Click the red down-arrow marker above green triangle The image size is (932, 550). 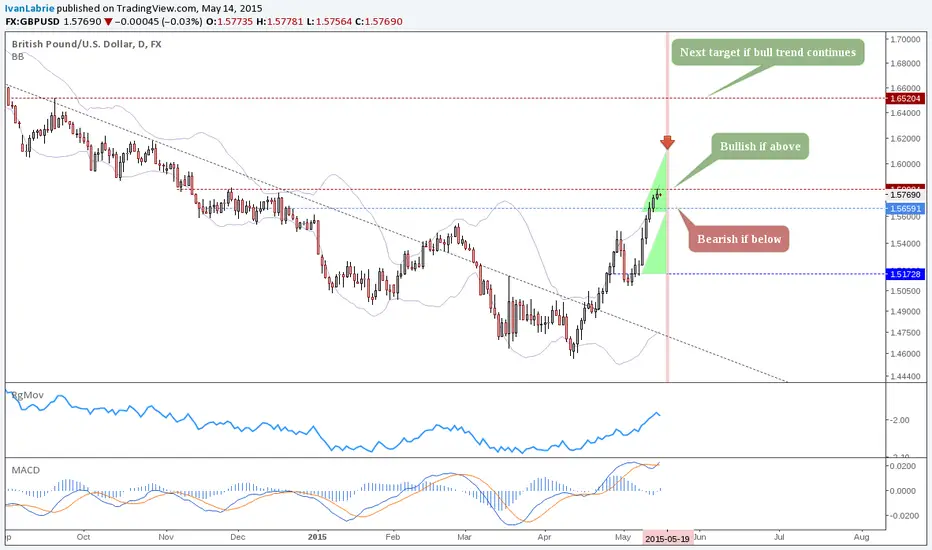[667, 142]
